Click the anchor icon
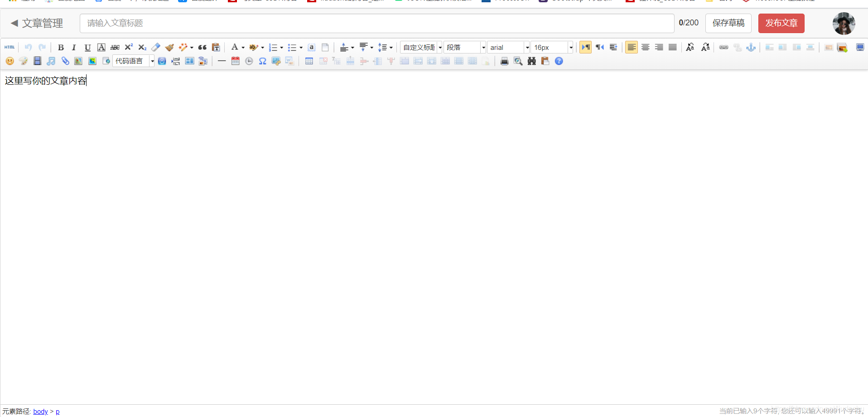The image size is (868, 417). pos(751,47)
